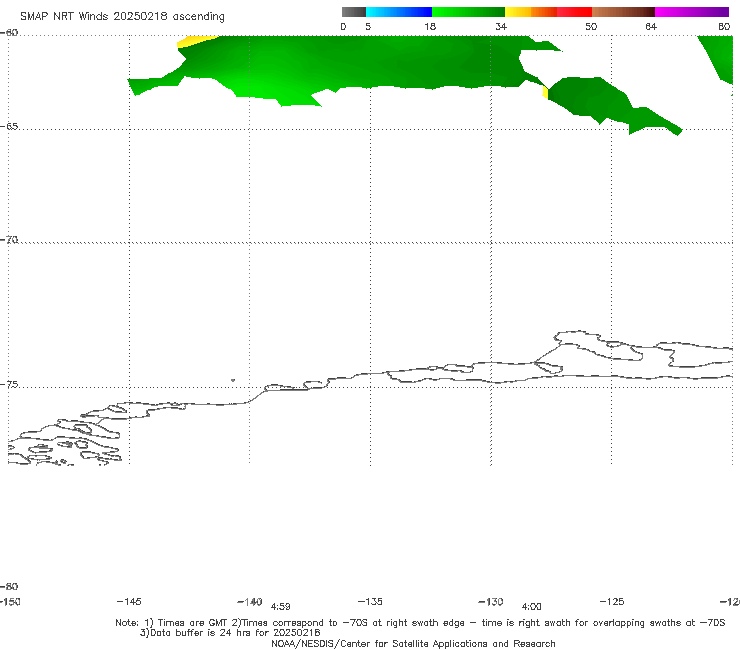
Task: Select the brown segment of the colorbar
Action: tap(623, 12)
